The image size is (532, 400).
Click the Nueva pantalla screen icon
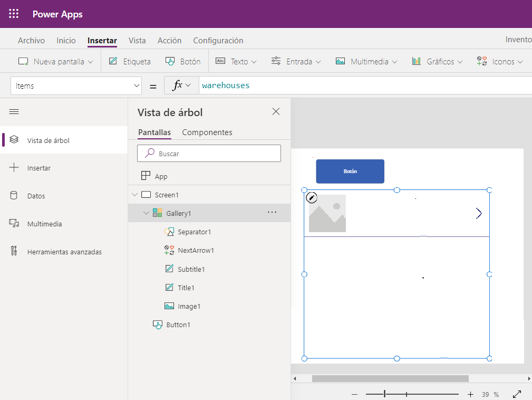[x=23, y=61]
